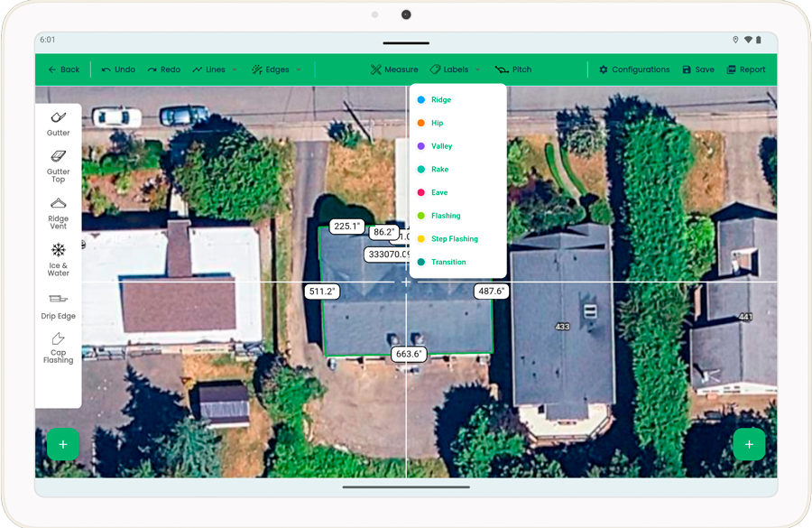Viewport: 812px width, 528px height.
Task: Open Configurations settings
Action: (634, 69)
